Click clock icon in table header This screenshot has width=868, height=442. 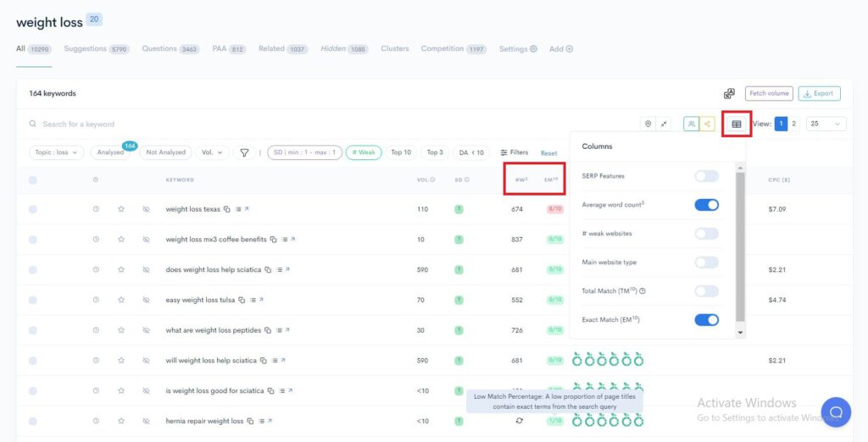click(96, 180)
